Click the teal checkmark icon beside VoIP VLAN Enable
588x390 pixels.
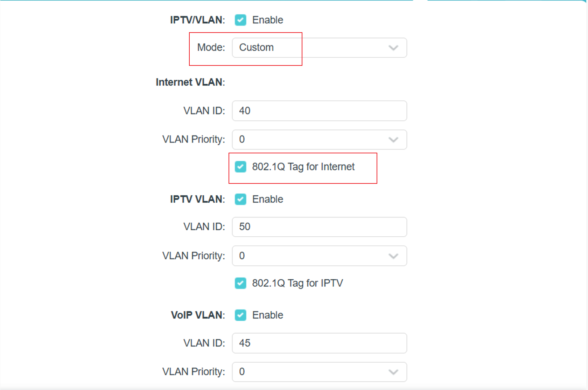coord(240,315)
